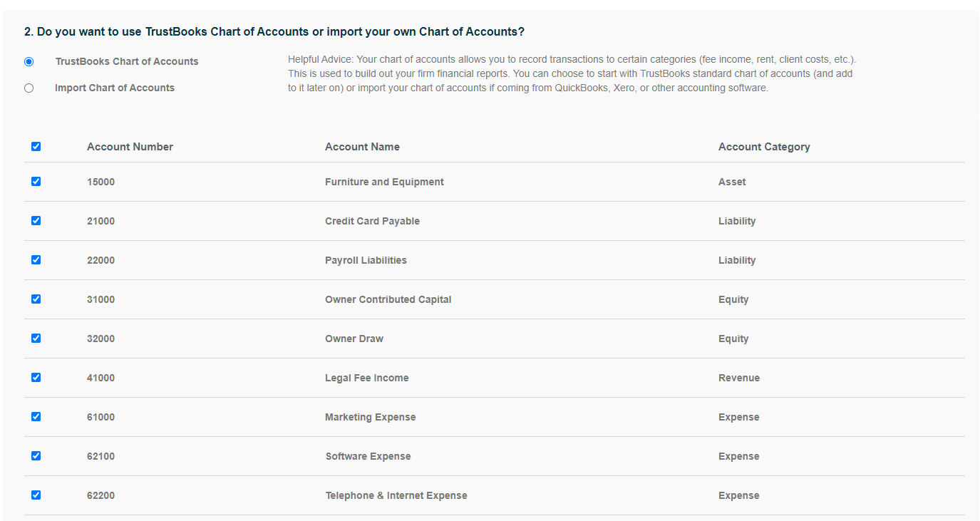Uncheck the Software Expense account checkbox
Image resolution: width=980 pixels, height=521 pixels.
click(36, 455)
